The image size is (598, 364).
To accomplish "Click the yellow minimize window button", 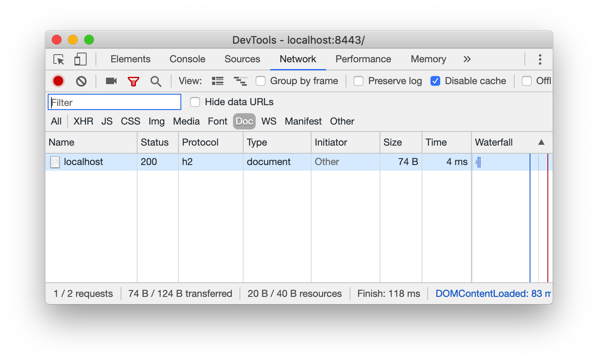I will pos(73,40).
